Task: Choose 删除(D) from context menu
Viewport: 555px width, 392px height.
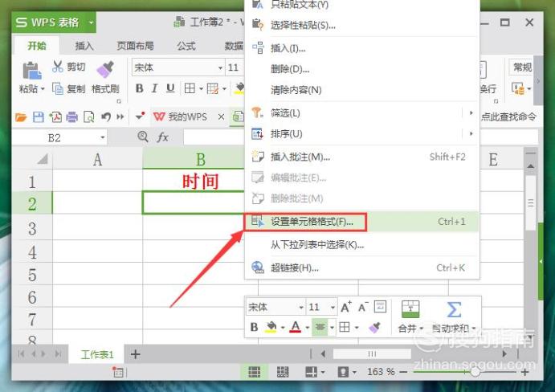Action: (361, 69)
